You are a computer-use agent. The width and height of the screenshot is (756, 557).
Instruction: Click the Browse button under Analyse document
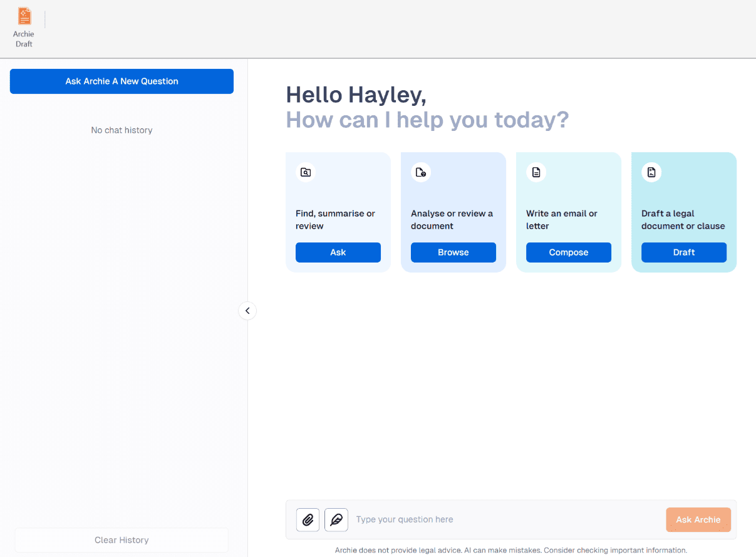(453, 252)
